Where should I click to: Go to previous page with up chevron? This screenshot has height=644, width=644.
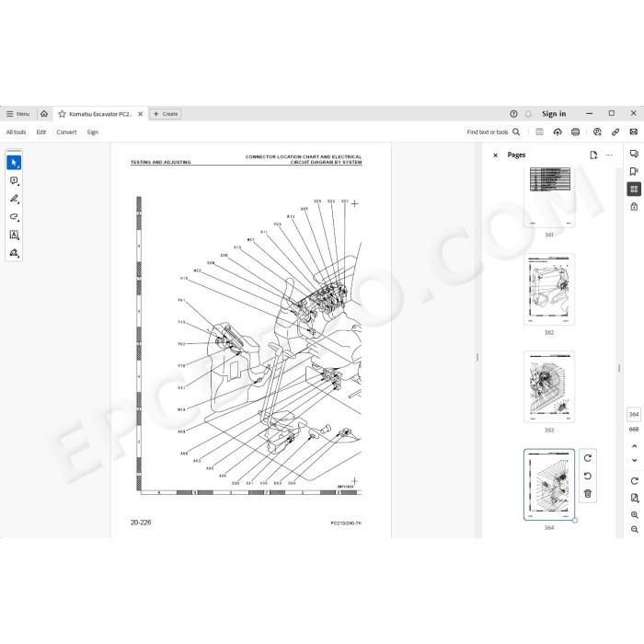click(634, 446)
